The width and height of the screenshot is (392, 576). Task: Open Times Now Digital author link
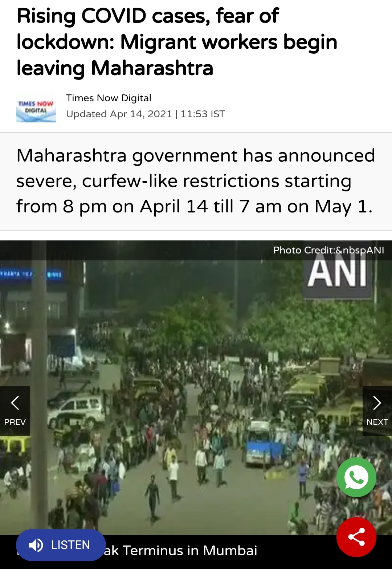click(x=109, y=98)
